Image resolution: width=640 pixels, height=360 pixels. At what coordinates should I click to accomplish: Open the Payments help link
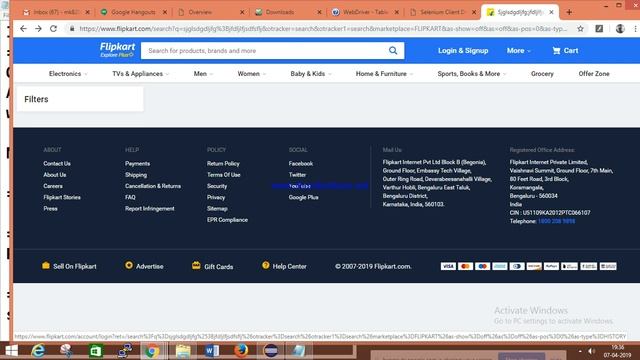pyautogui.click(x=137, y=164)
